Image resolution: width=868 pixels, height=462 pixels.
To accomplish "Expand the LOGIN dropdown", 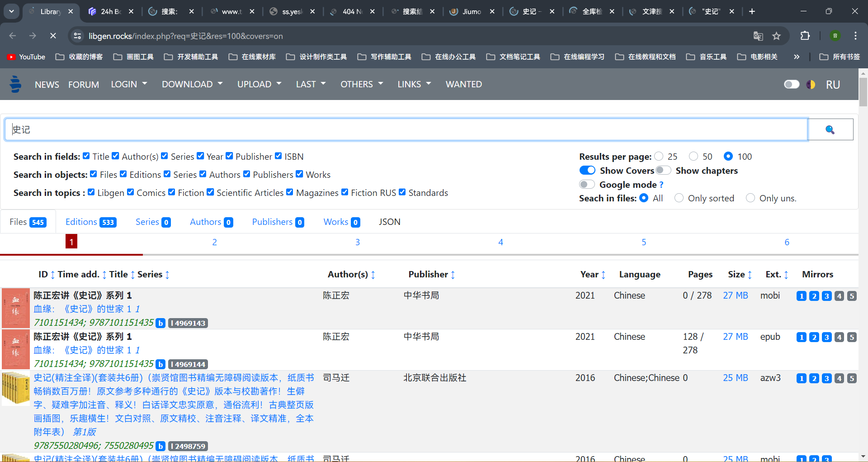I will pyautogui.click(x=129, y=84).
